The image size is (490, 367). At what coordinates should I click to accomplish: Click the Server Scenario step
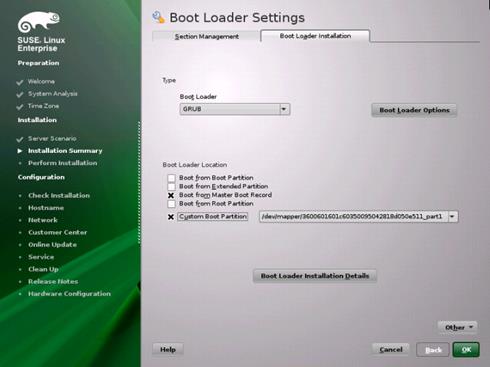click(52, 138)
